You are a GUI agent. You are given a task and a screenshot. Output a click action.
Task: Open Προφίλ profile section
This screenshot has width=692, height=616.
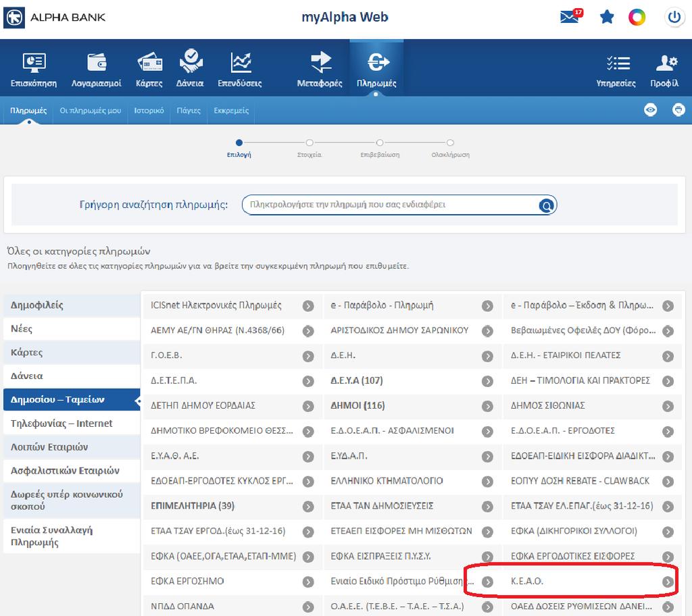click(665, 70)
